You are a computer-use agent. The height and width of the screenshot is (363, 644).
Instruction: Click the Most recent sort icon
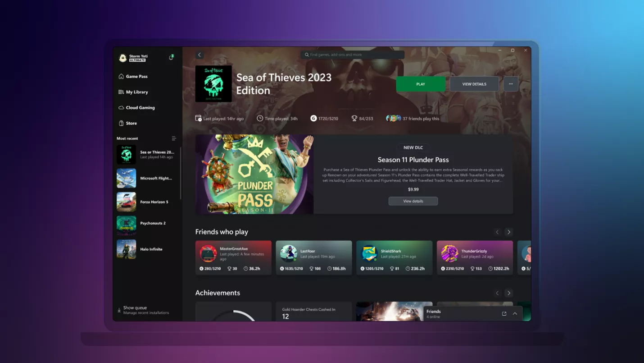point(174,138)
